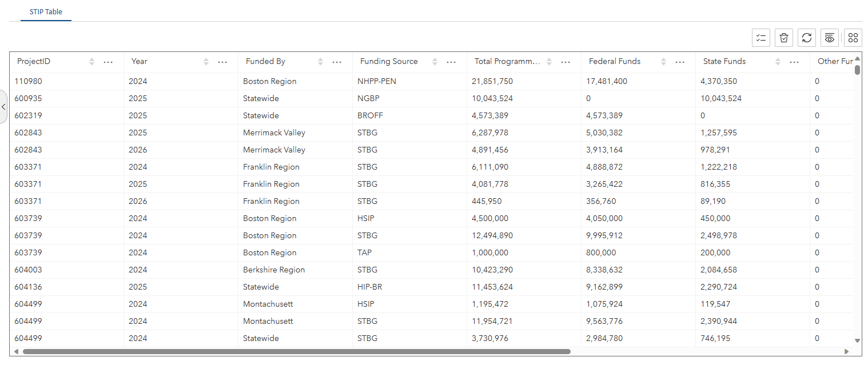Screen dimensions: 868x365
Task: Select the Berkshire Region project row
Action: 274,270
